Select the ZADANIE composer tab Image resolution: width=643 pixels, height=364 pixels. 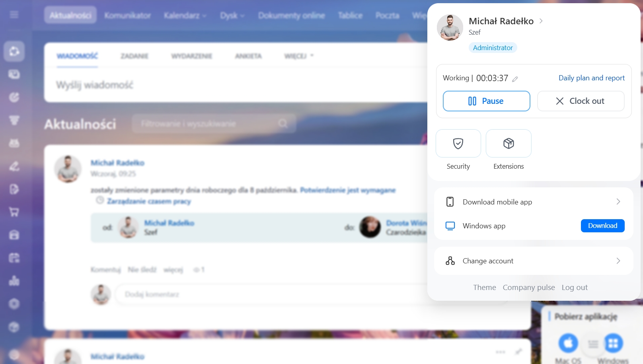134,56
